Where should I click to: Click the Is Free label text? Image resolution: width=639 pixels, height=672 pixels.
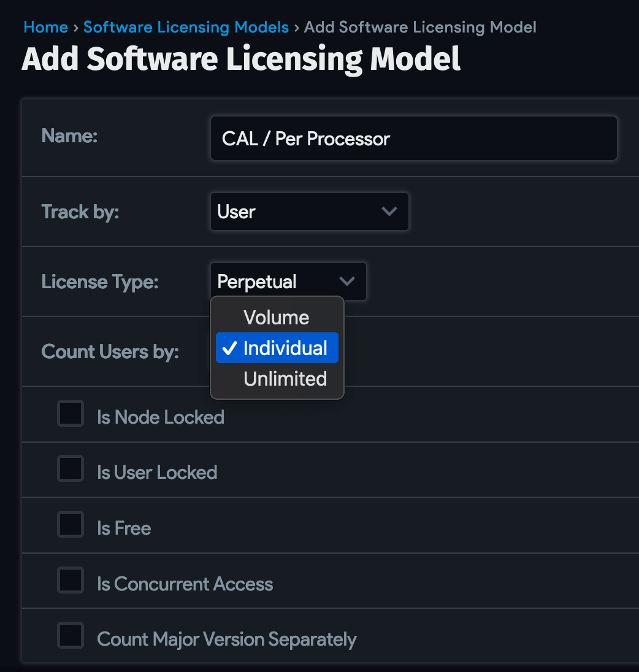click(x=124, y=529)
